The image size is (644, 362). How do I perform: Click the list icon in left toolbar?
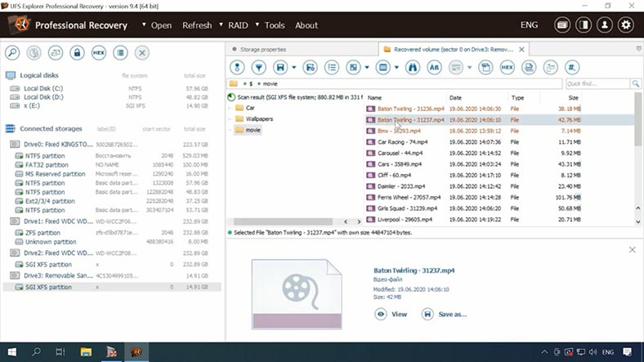120,52
